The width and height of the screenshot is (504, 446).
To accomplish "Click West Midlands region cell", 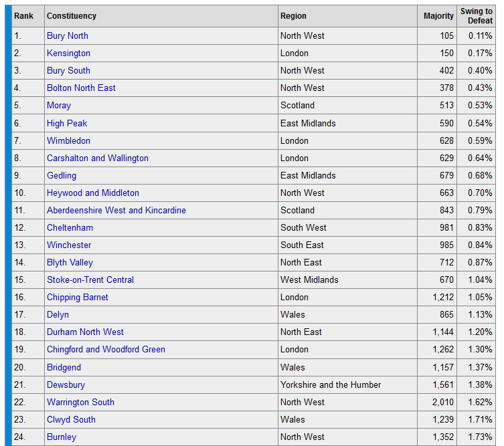I will click(x=309, y=280).
